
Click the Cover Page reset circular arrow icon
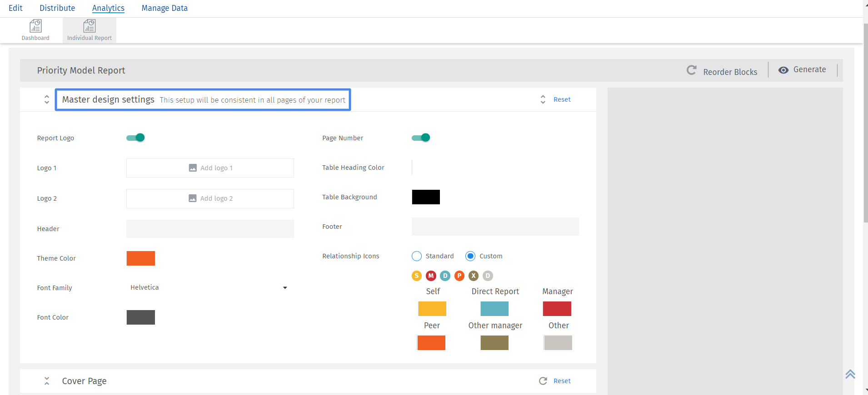coord(543,381)
